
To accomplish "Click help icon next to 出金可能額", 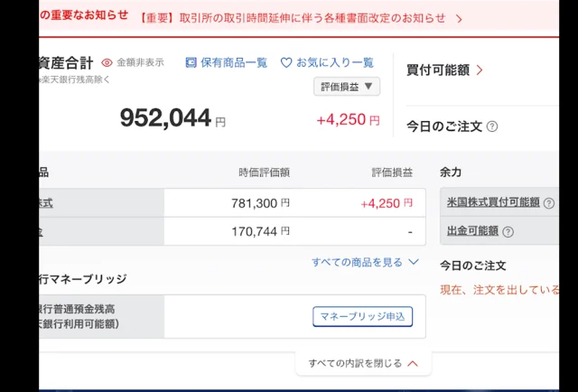I will point(508,231).
